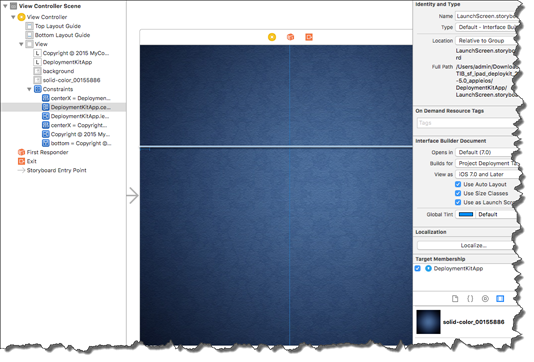This screenshot has height=362, width=534.
Task: Click constraint icon for DeploymentKitApp.ce...
Action: (46, 108)
